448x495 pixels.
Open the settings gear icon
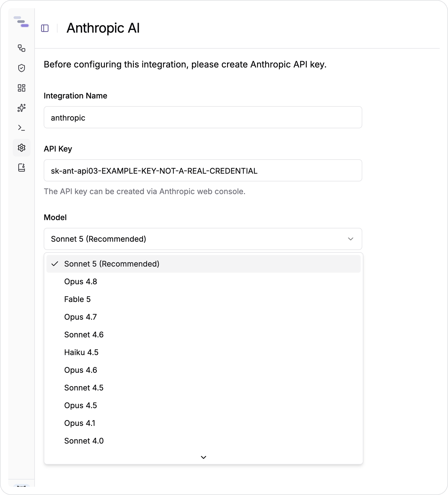[22, 148]
